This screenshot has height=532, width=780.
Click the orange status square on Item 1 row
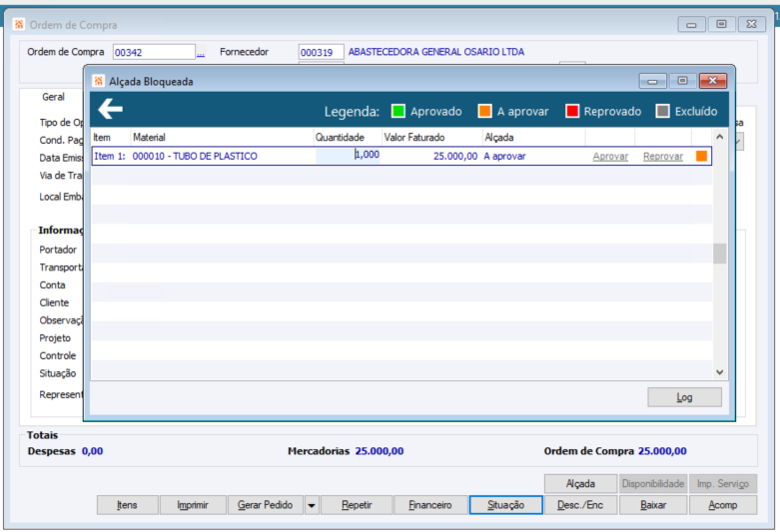701,156
